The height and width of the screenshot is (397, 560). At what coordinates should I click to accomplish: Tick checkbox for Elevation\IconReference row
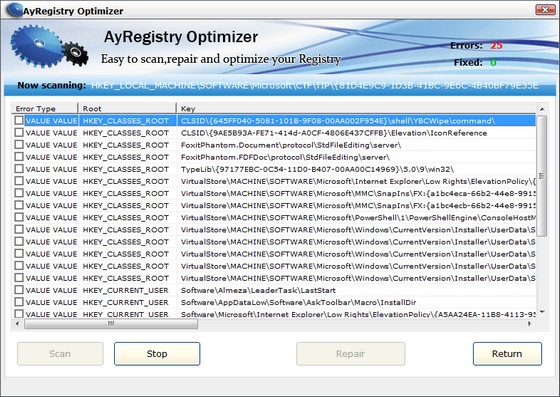pyautogui.click(x=19, y=132)
